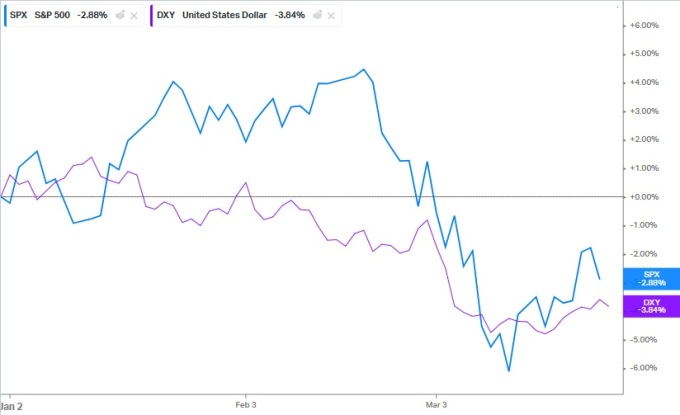Viewport: 680px width, 415px height.
Task: Remove the SPX S&P 500 series
Action: (x=135, y=16)
